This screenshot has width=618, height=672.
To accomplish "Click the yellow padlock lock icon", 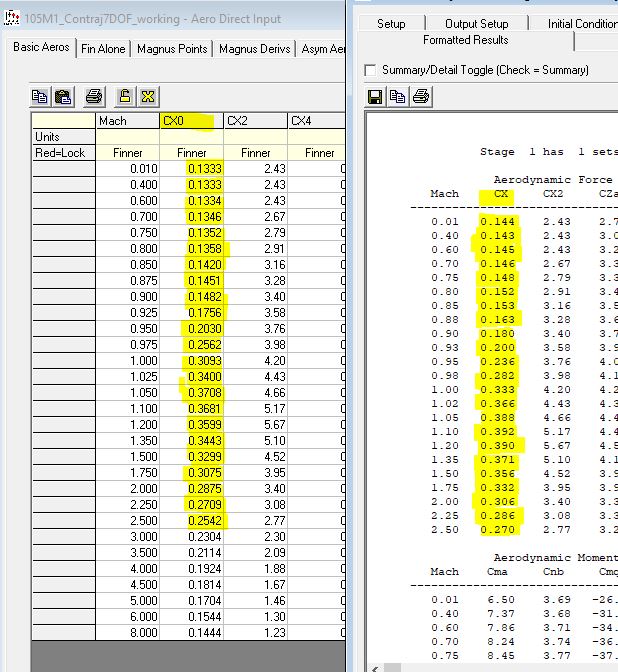I will click(125, 97).
